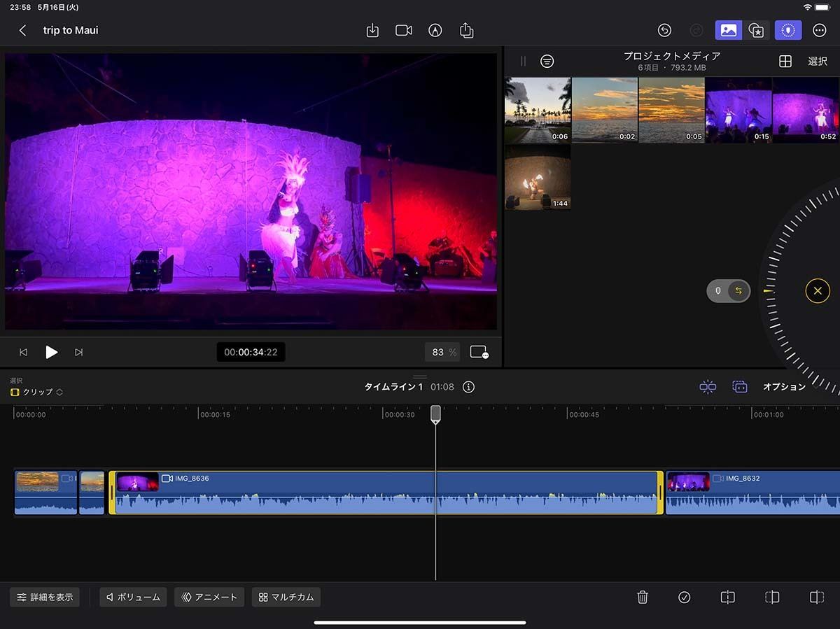Tap the timecode 00:00:34:22 display
840x629 pixels.
pyautogui.click(x=251, y=352)
